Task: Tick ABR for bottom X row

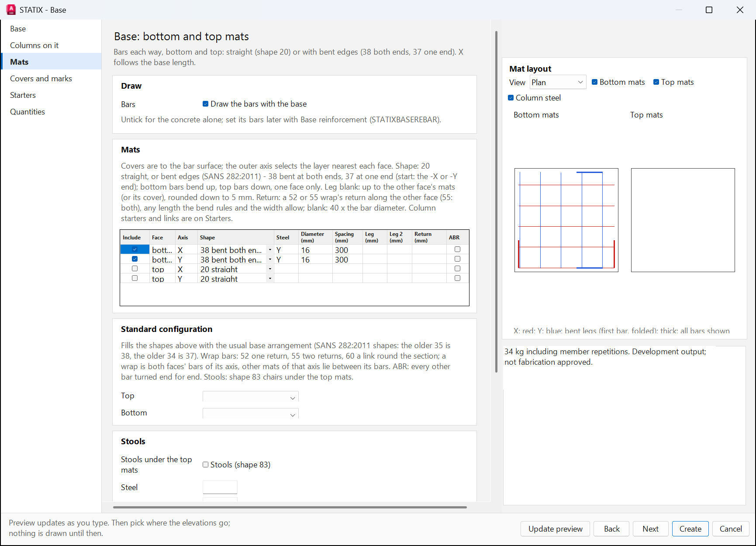Action: 457,249
